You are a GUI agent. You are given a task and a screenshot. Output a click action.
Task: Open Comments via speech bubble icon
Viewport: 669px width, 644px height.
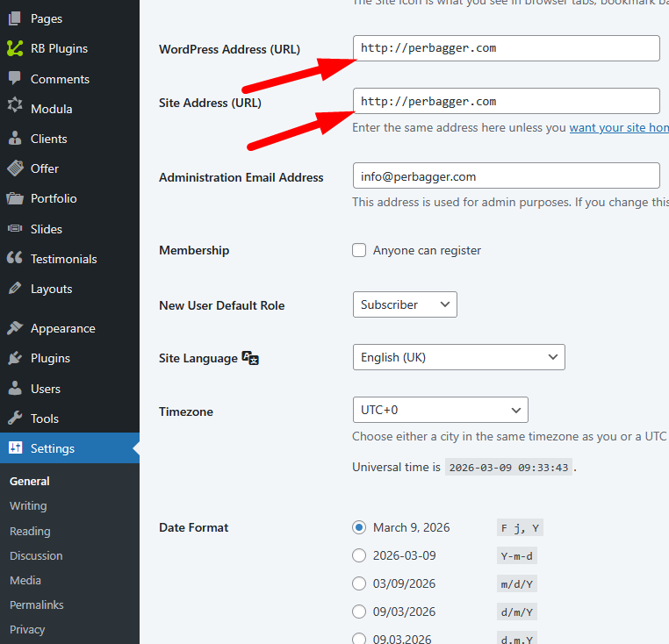click(x=15, y=79)
